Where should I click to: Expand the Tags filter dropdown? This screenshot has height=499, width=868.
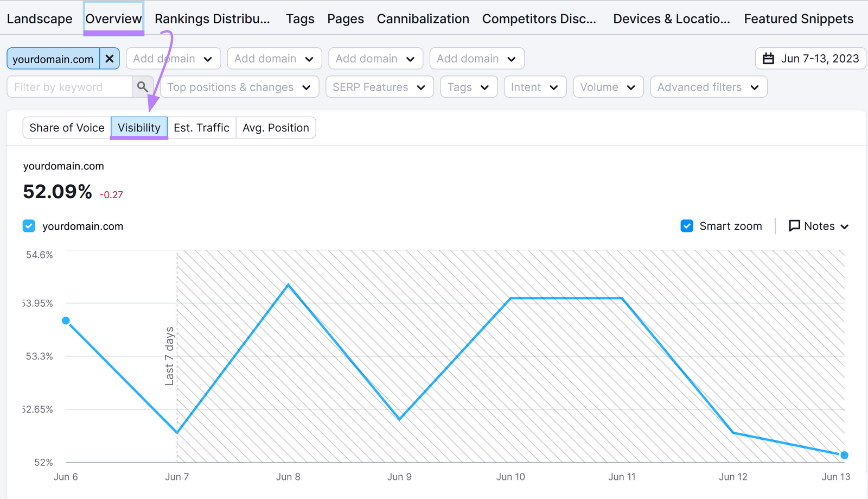(x=468, y=86)
